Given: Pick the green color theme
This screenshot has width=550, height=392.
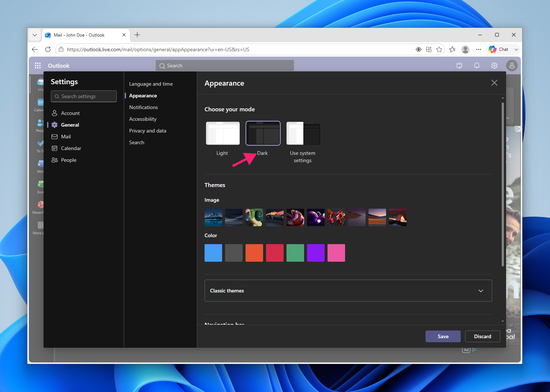Looking at the screenshot, I should click(x=295, y=253).
